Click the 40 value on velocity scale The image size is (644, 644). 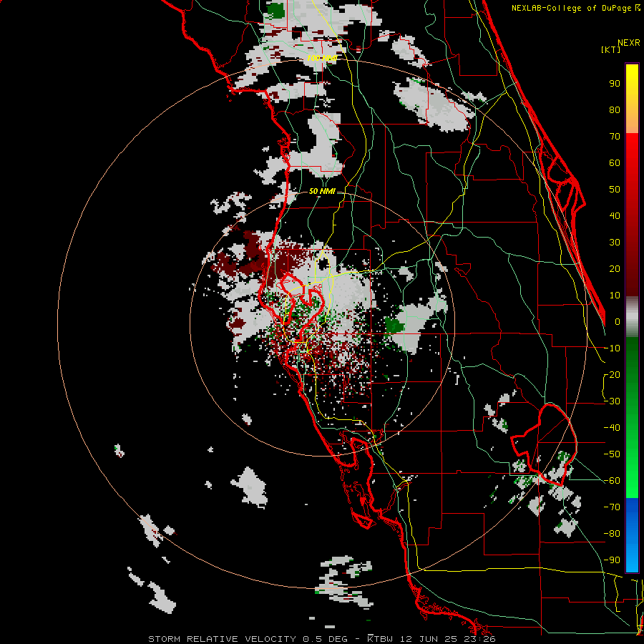(x=615, y=215)
